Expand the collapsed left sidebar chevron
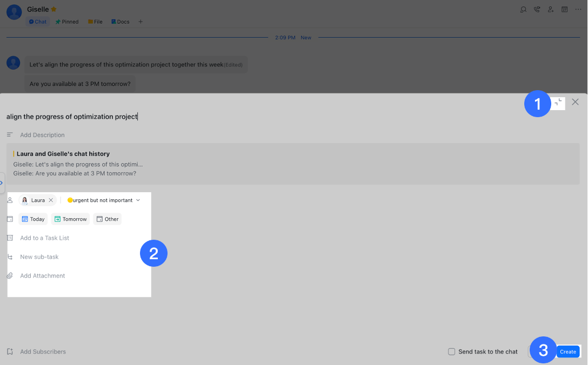Screen dimensions: 588x365 [2, 183]
